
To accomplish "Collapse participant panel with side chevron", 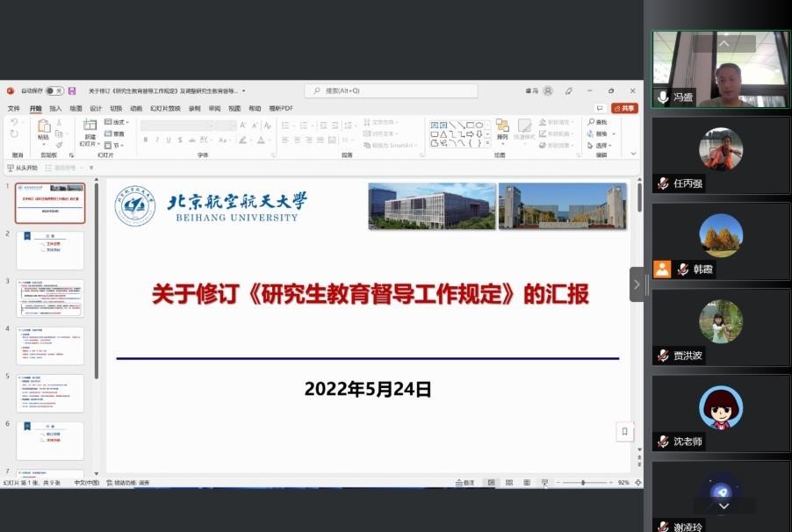I will coord(637,284).
